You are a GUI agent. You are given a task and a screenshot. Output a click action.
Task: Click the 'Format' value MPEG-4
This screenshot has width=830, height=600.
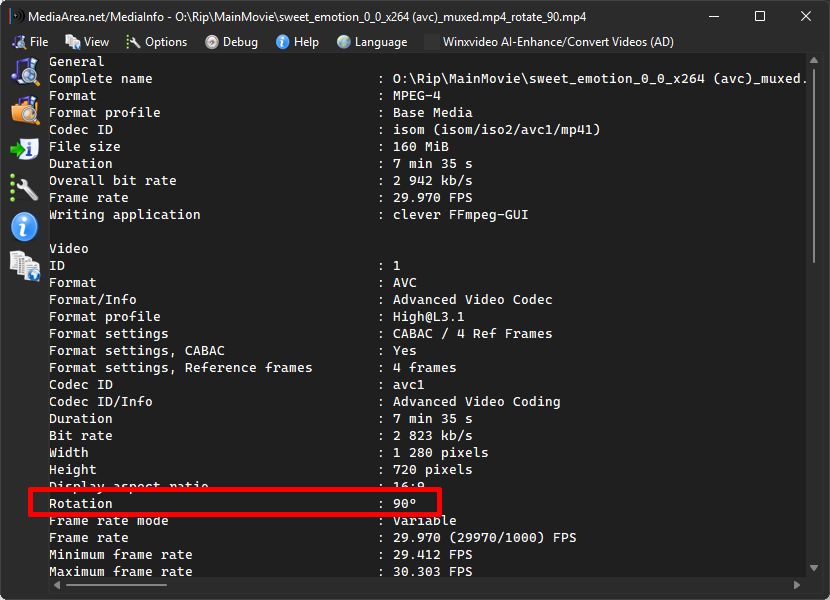coord(416,96)
